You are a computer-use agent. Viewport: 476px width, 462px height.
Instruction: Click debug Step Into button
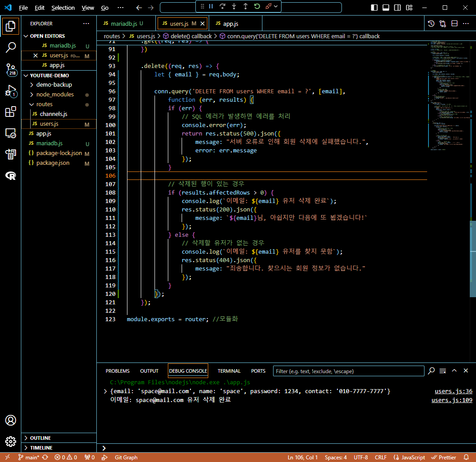coord(234,6)
